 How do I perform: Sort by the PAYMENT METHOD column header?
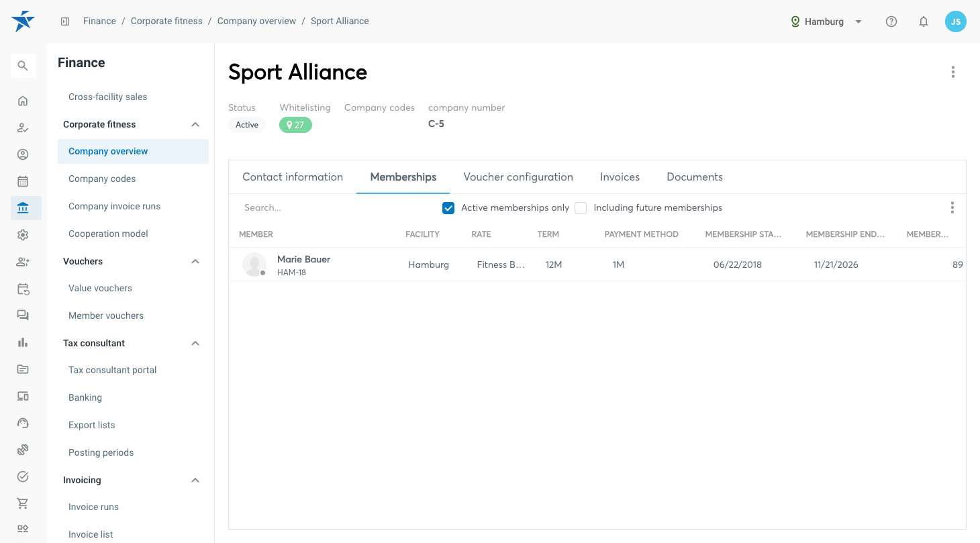[641, 234]
